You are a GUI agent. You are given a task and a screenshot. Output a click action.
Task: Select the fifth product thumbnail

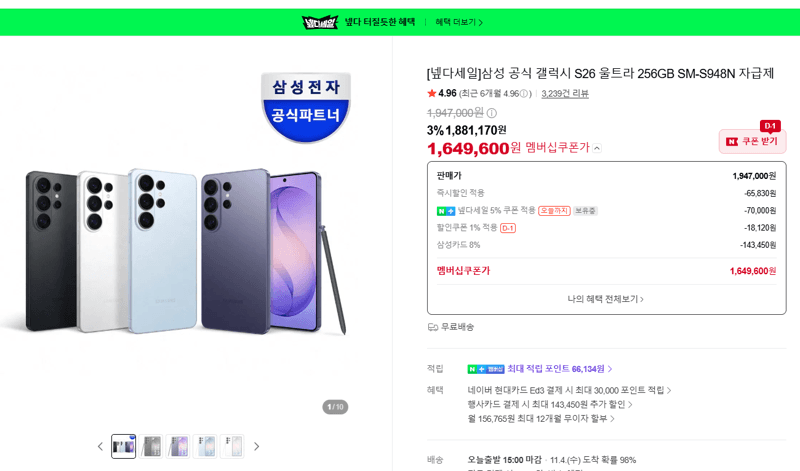232,447
